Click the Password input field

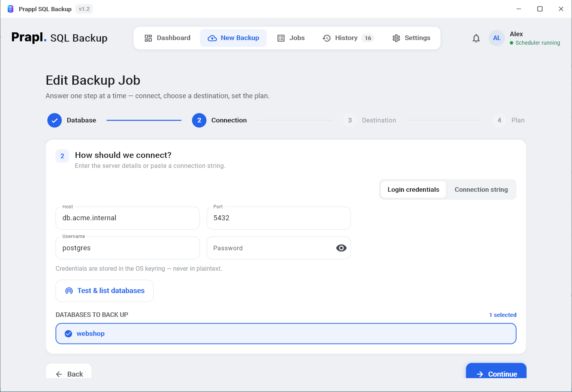[279, 248]
